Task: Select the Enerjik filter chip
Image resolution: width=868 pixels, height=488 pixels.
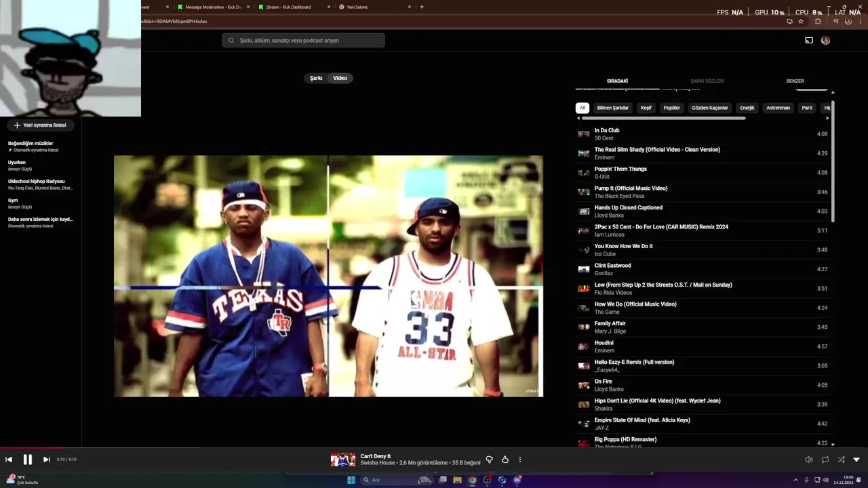Action: 747,108
